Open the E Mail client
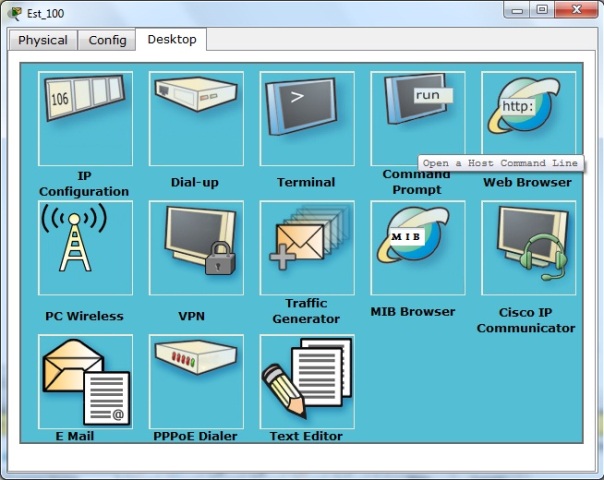The image size is (604, 480). point(85,381)
